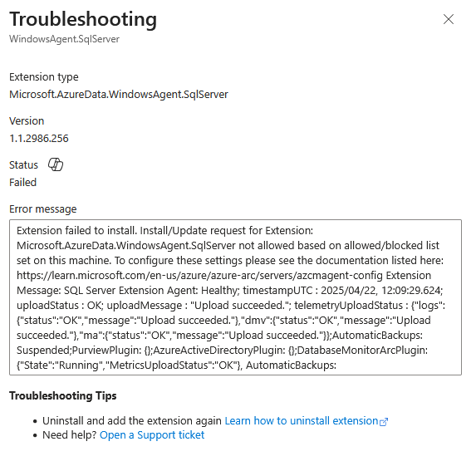This screenshot has height=461, width=476.
Task: Click the 'Uninstall and add the extension again' text
Action: click(x=132, y=420)
